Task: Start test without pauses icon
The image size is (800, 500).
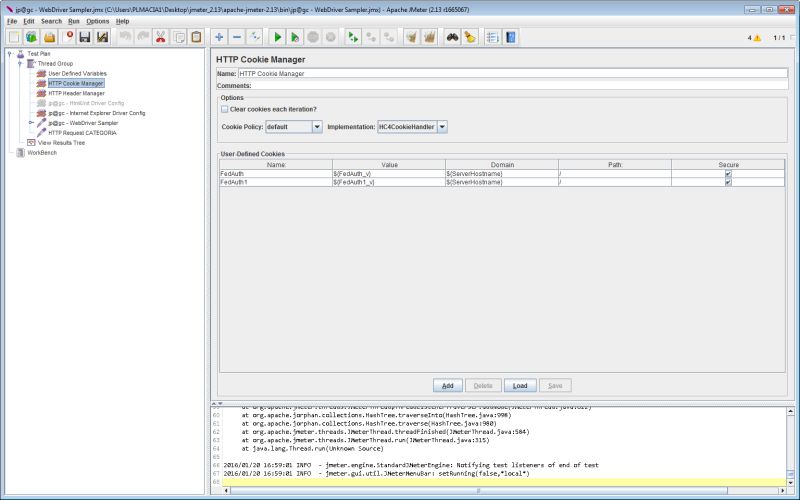Action: [295, 37]
